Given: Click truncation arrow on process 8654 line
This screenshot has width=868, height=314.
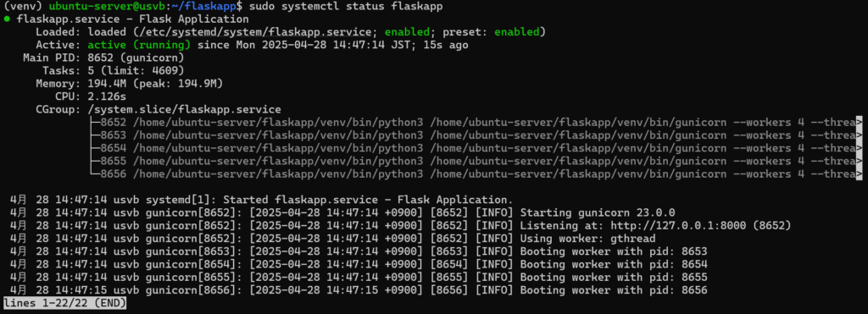Looking at the screenshot, I should (860, 148).
